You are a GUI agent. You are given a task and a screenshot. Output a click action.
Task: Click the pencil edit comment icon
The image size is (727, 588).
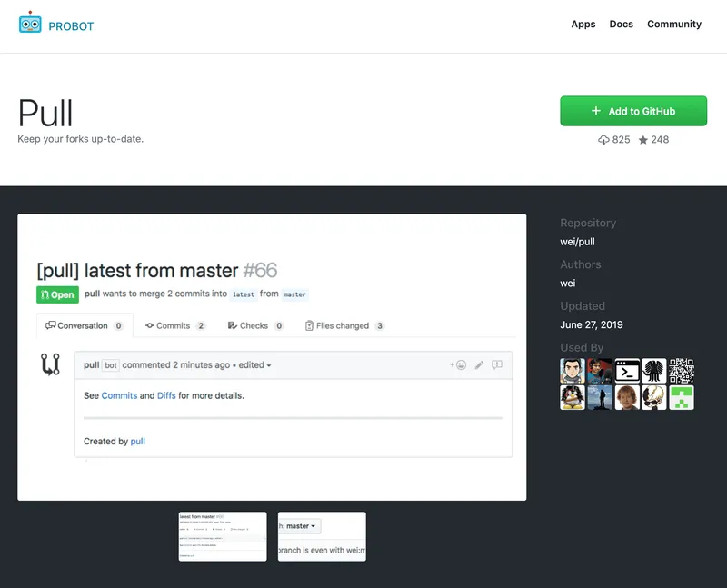479,365
